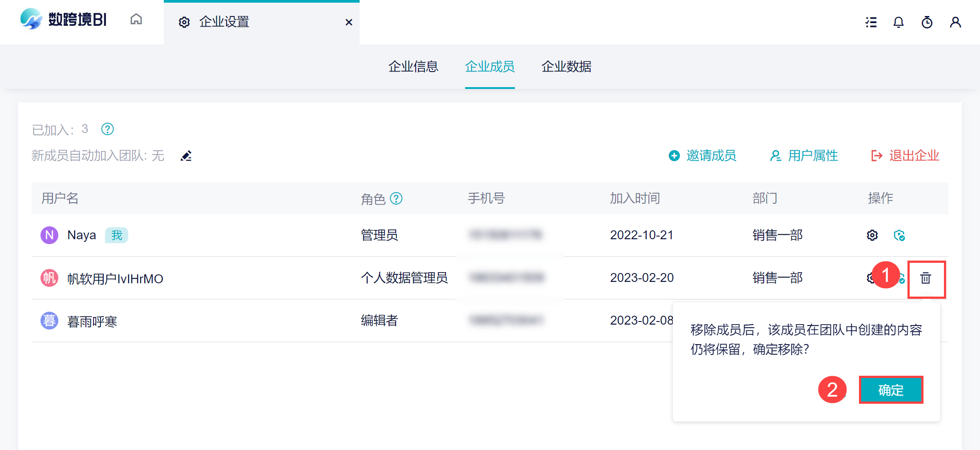Screen dimensions: 980x450
Task: Close the 企业设置 tab
Action: click(349, 22)
